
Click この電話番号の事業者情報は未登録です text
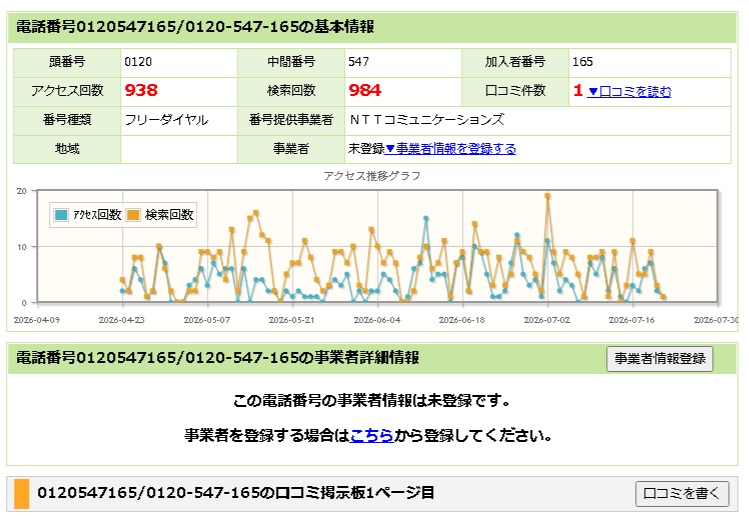tap(372, 400)
